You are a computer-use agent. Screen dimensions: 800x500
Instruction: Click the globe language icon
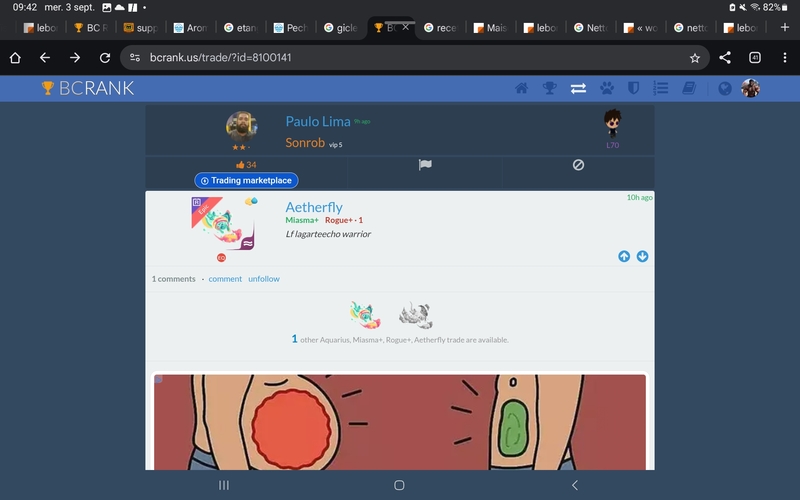[x=725, y=88]
